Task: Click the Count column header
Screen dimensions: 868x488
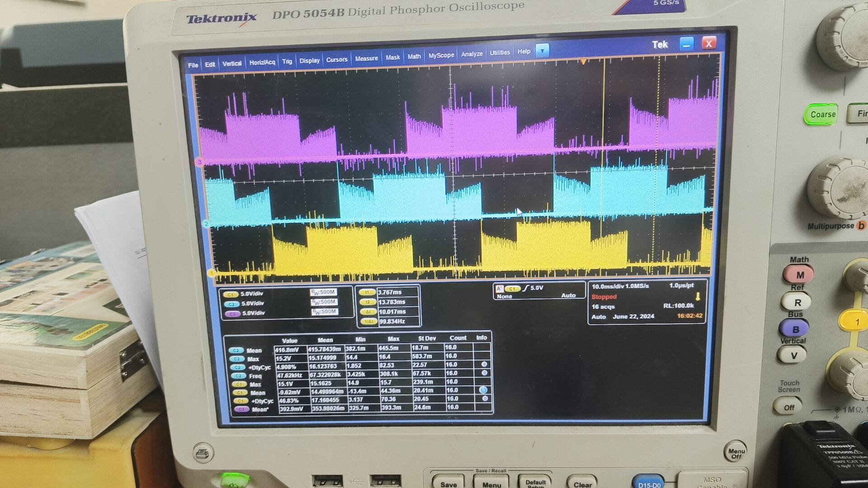Action: pos(458,338)
